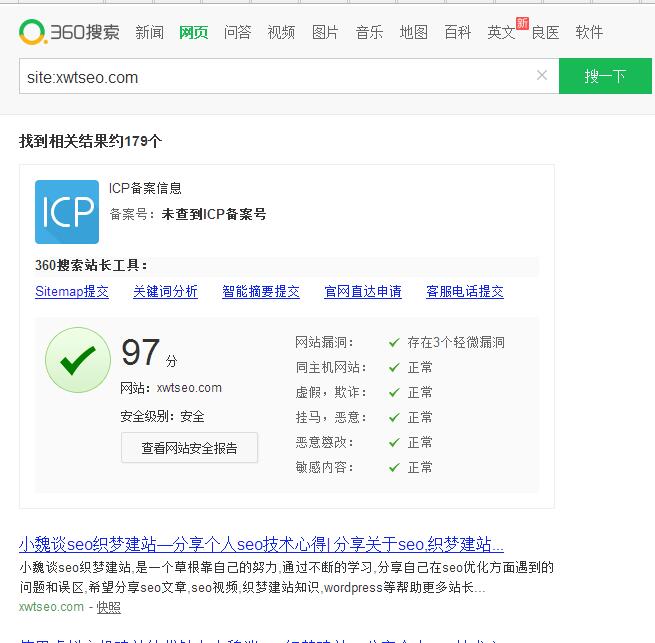Click the green 搜一下 search button
The width and height of the screenshot is (655, 643).
pyautogui.click(x=605, y=76)
